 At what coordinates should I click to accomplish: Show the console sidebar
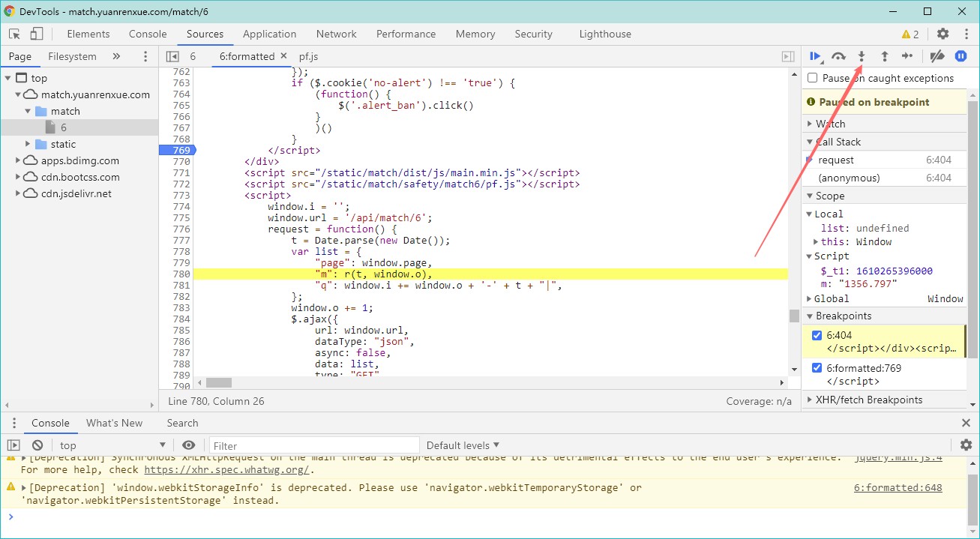[x=13, y=445]
